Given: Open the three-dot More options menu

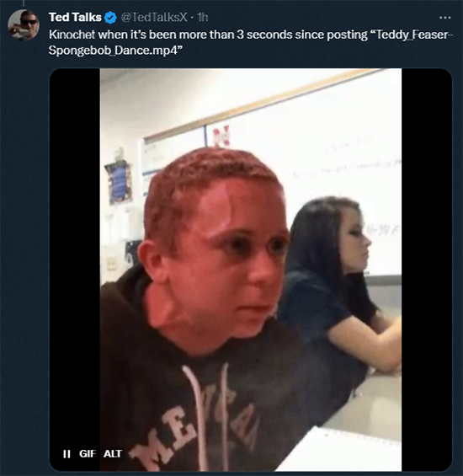Looking at the screenshot, I should pyautogui.click(x=444, y=18).
